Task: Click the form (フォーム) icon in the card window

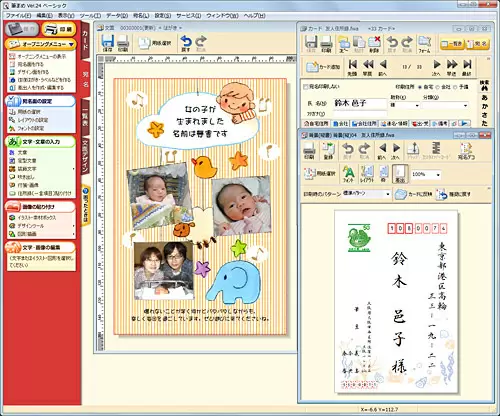Action: (424, 44)
